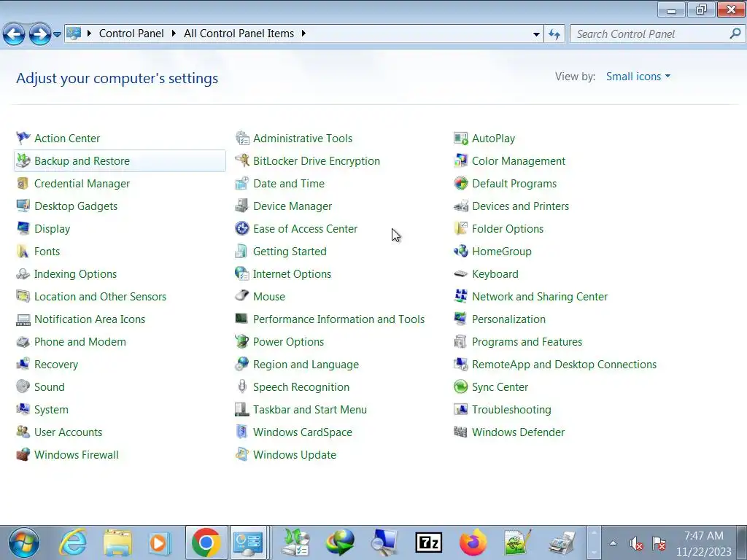
Task: Click the Fonts folder icon
Action: pos(23,252)
